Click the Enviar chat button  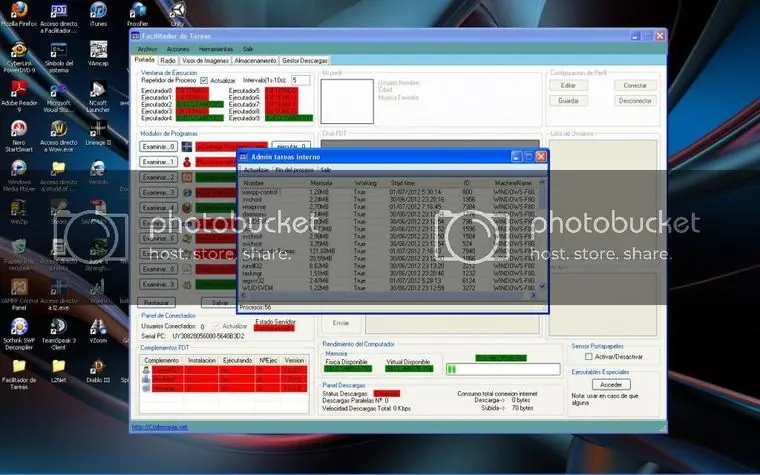coord(341,323)
